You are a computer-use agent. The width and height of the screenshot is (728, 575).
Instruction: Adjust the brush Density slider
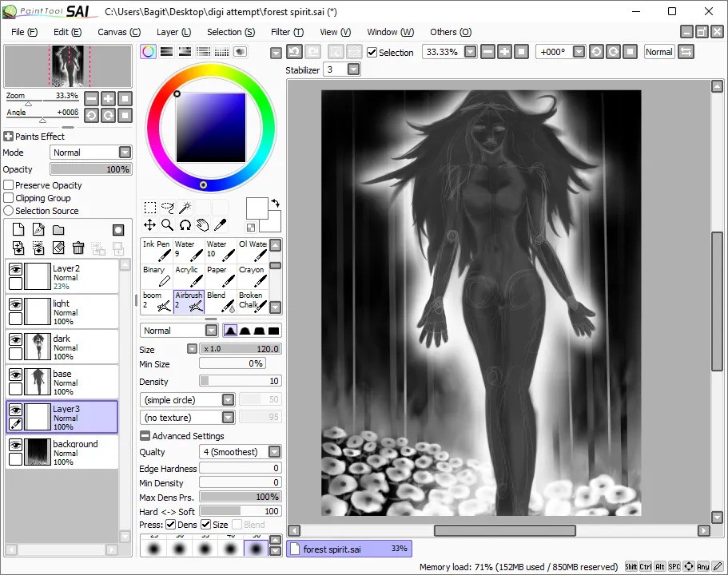pos(240,381)
